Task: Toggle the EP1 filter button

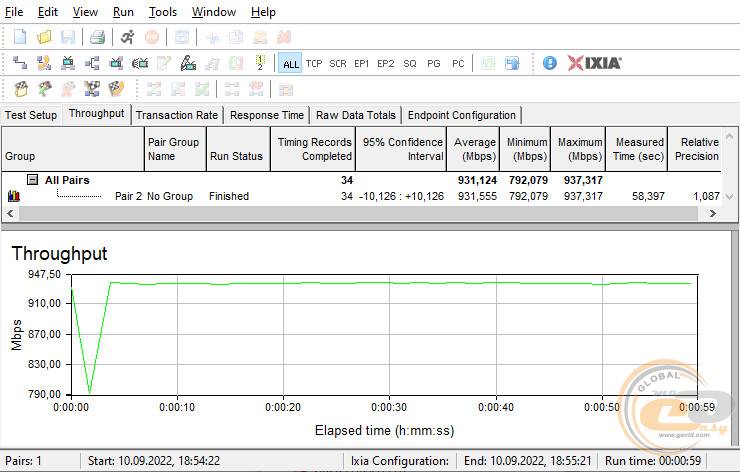Action: tap(362, 64)
